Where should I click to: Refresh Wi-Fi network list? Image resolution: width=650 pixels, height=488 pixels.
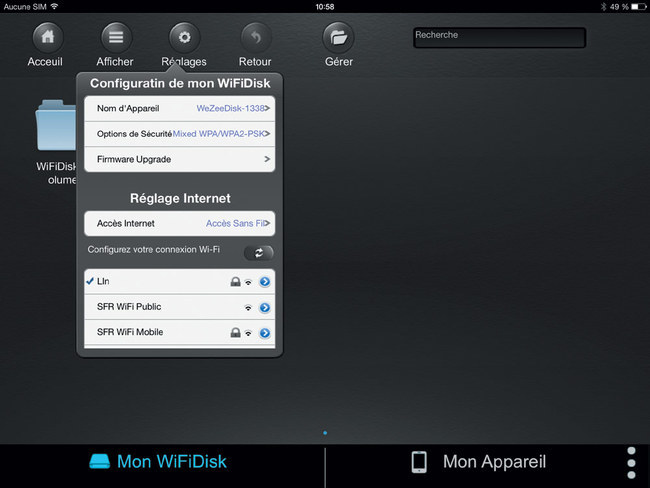[259, 252]
